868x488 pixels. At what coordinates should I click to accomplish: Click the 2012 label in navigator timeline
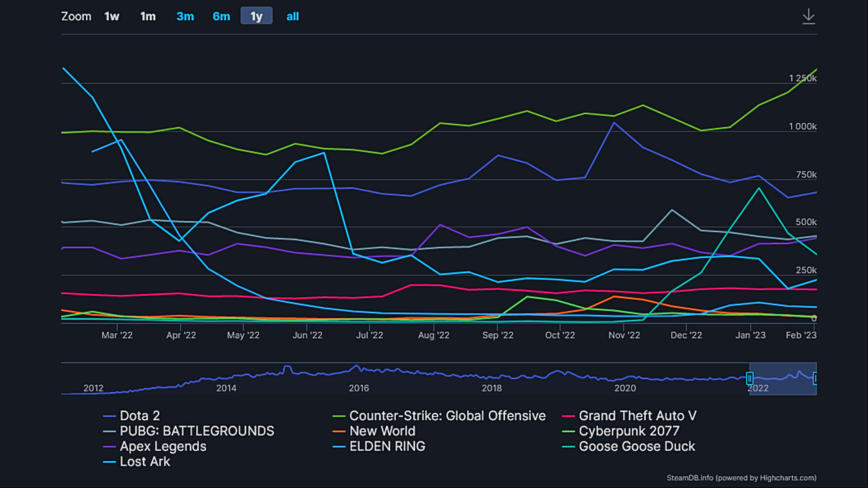pyautogui.click(x=93, y=388)
